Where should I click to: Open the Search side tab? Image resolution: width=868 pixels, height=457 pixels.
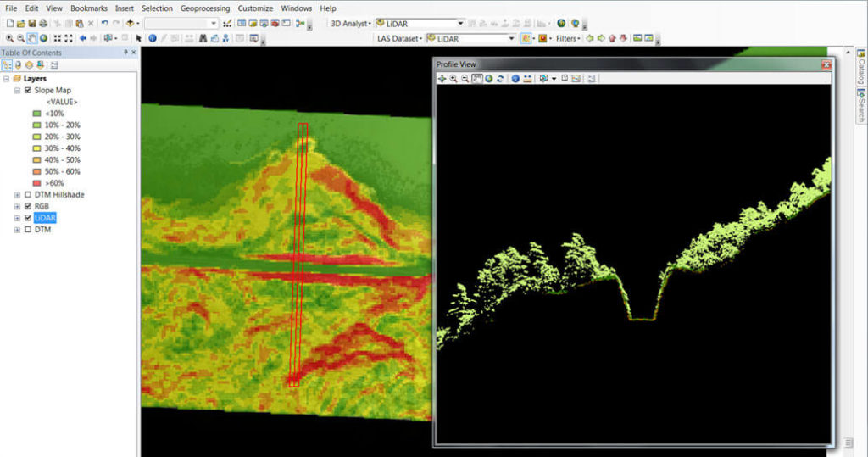861,105
